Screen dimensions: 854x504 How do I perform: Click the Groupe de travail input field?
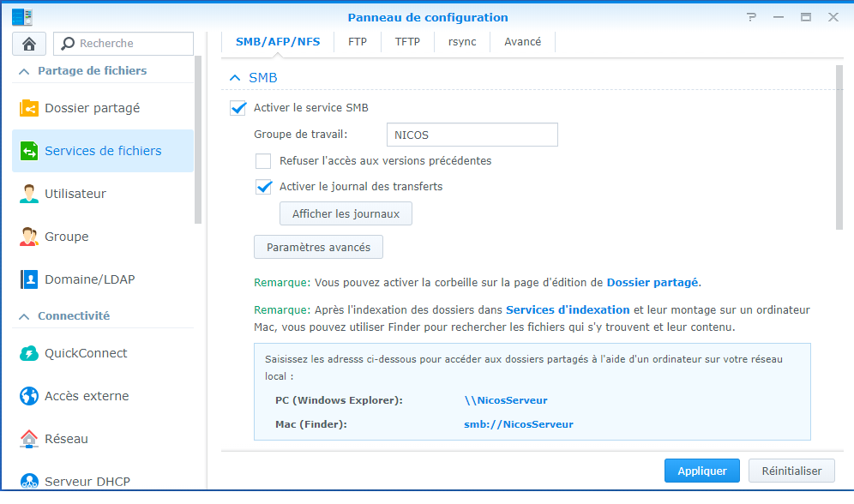pyautogui.click(x=472, y=135)
